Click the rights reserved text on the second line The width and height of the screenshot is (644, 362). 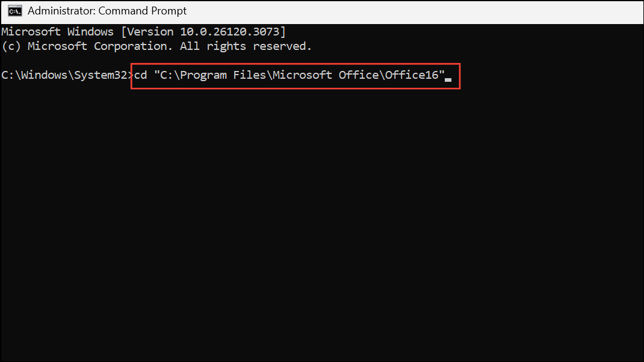click(259, 46)
